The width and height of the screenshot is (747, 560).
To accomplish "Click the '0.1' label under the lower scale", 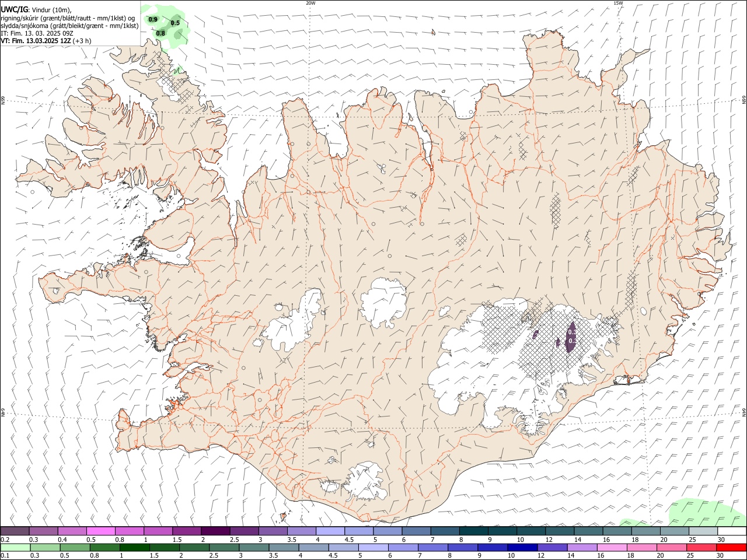I will click(x=5, y=555).
